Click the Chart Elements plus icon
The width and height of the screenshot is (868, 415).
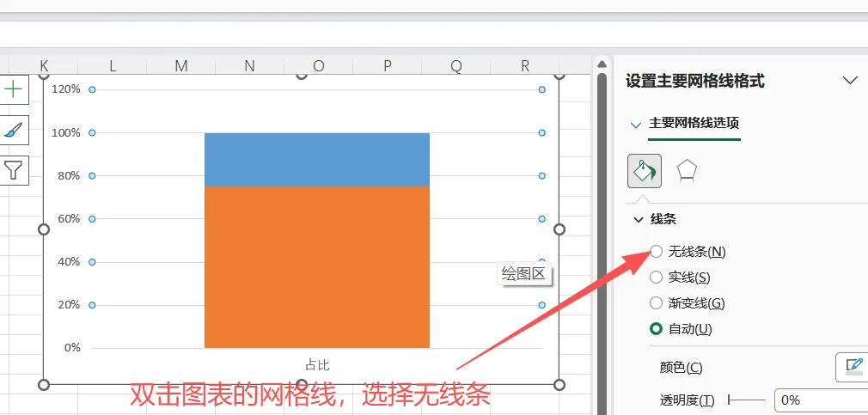click(x=13, y=89)
